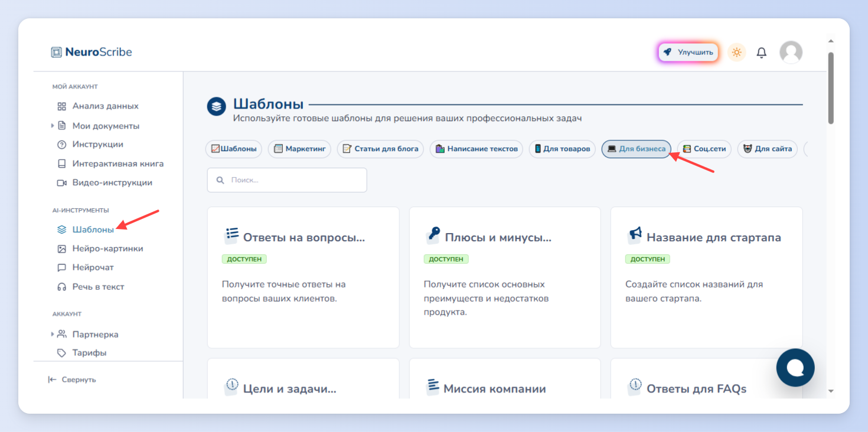Click the Ответы на вопросы list icon
This screenshot has width=868, height=432.
coord(231,235)
